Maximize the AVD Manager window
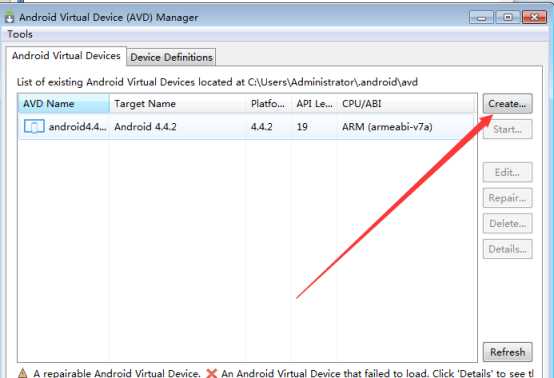Screen dimensions: 554x378 coord(508,17)
